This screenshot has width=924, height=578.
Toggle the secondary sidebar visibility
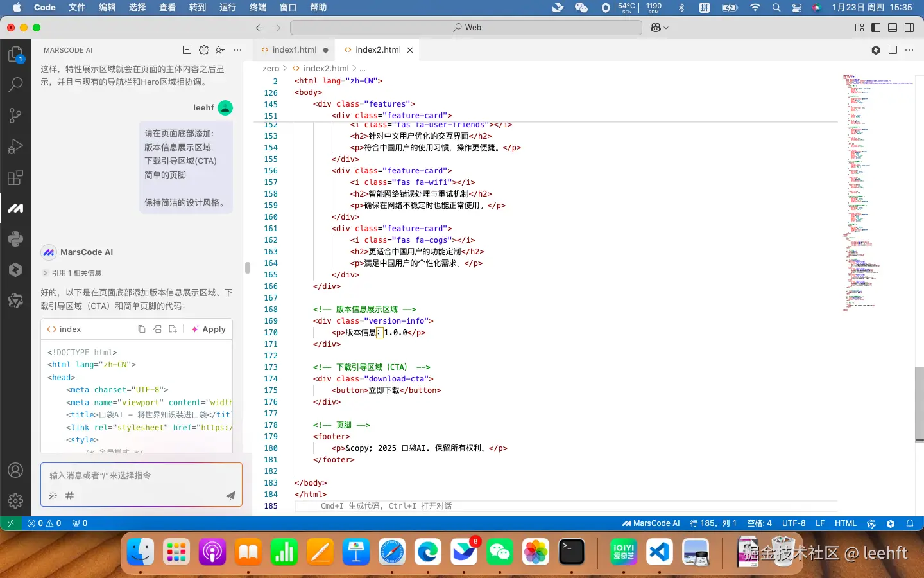coord(909,28)
